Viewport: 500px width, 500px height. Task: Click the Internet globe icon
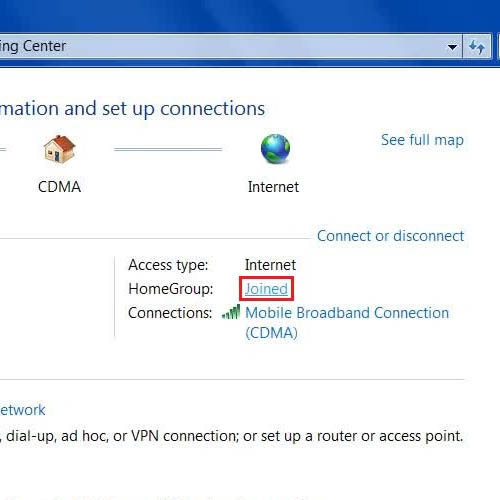pos(275,149)
